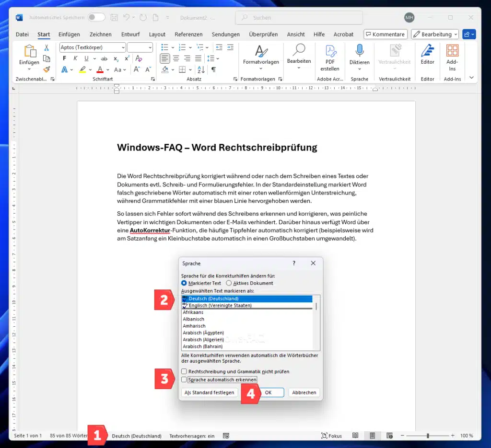Screen dimensions: 491x448
Task: Open the Schriftart dialog launcher
Action: (x=153, y=79)
